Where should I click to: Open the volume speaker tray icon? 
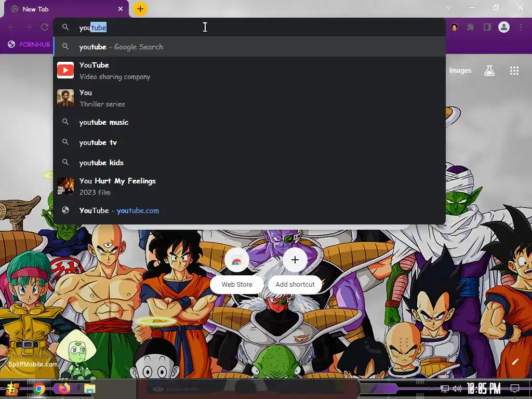457,389
